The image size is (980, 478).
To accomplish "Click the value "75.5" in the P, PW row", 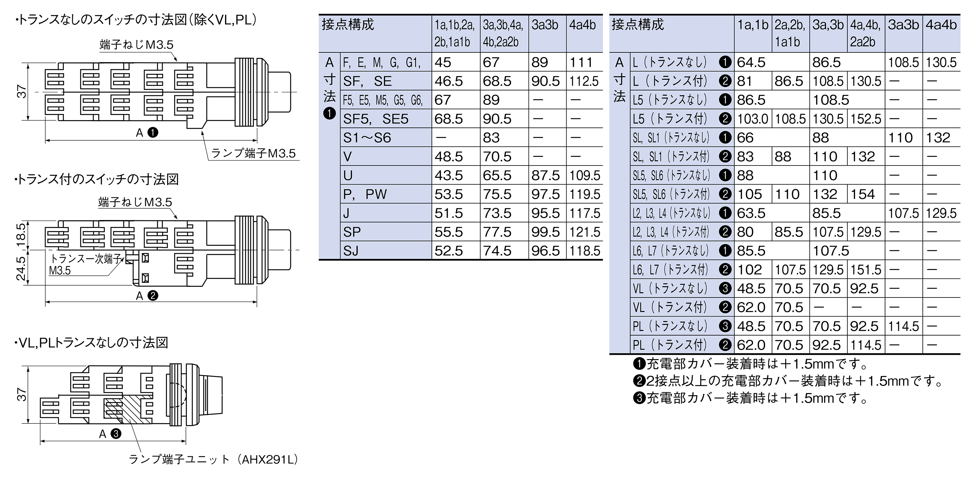I will coord(497,194).
